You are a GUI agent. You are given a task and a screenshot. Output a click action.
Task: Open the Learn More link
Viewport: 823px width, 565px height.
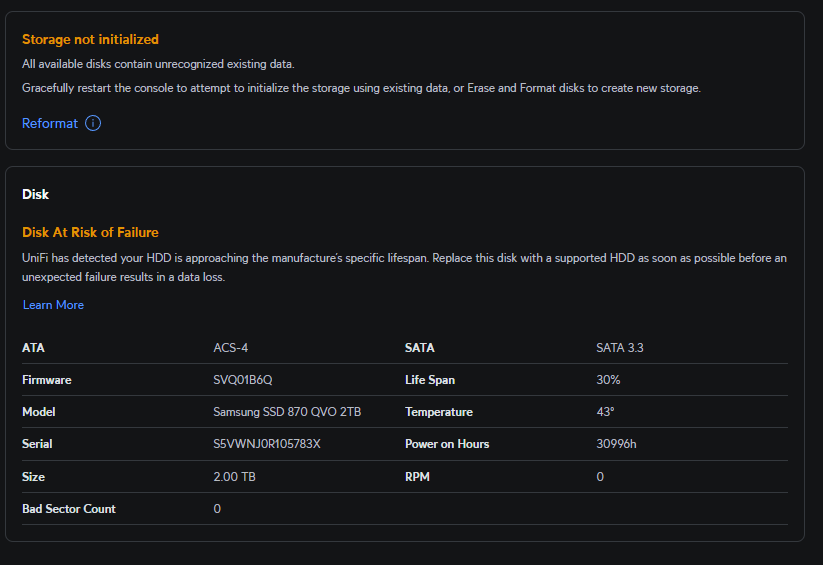[x=53, y=305]
